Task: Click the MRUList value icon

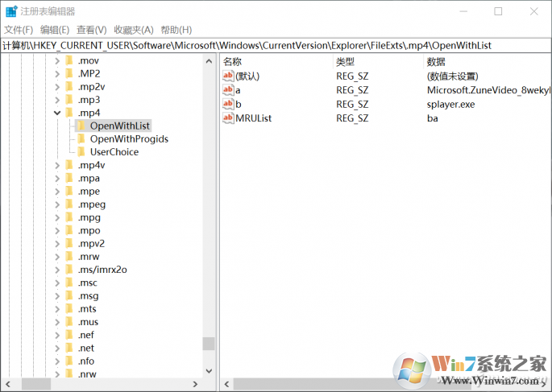Action: [x=228, y=118]
